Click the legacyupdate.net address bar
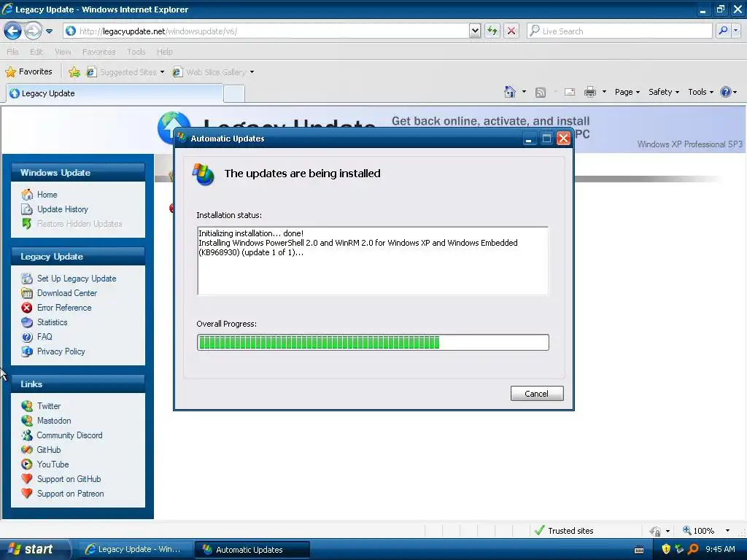The width and height of the screenshot is (747, 560). click(266, 31)
